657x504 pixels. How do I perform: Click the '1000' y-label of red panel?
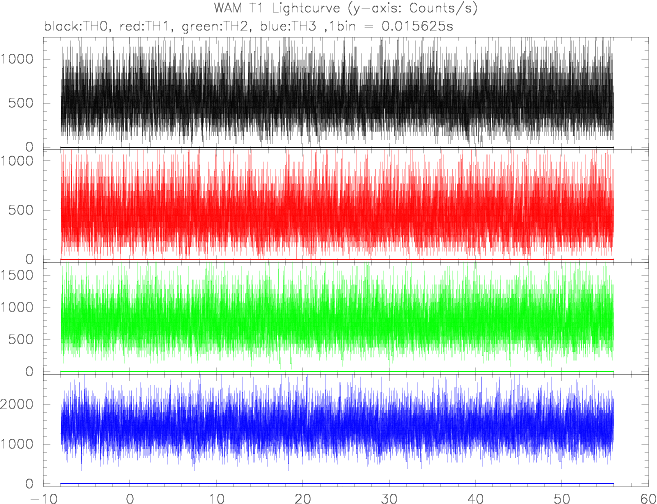(17, 160)
